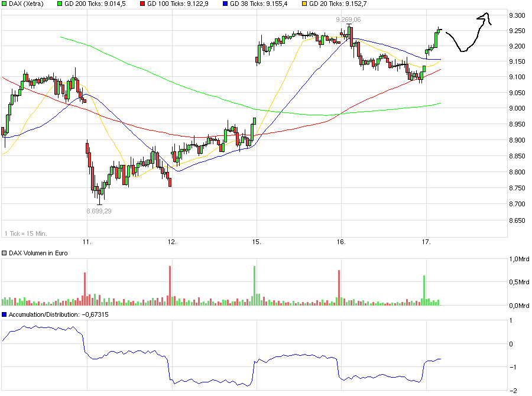Click the date axis label 12.
The height and width of the screenshot is (396, 532).
coord(172,242)
